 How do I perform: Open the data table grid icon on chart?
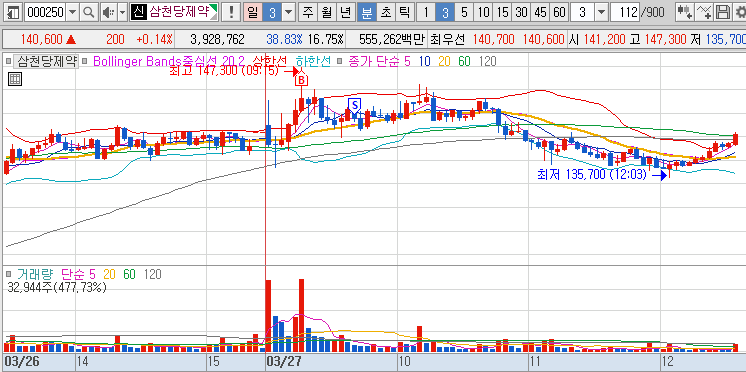tap(15, 79)
